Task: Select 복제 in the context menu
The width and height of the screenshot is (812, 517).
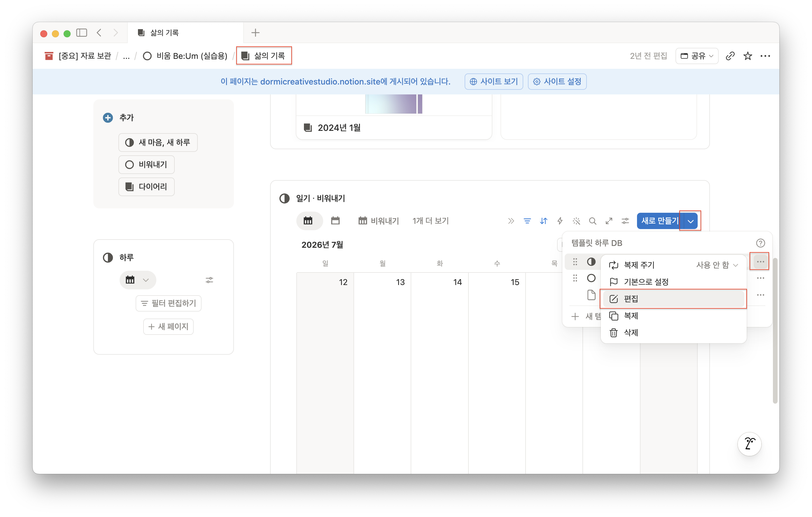Action: click(x=673, y=316)
